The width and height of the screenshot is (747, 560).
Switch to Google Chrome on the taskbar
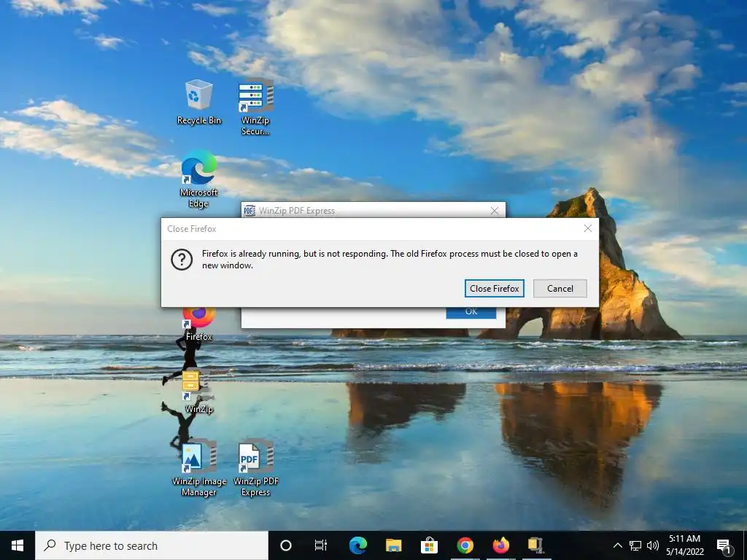pyautogui.click(x=465, y=545)
